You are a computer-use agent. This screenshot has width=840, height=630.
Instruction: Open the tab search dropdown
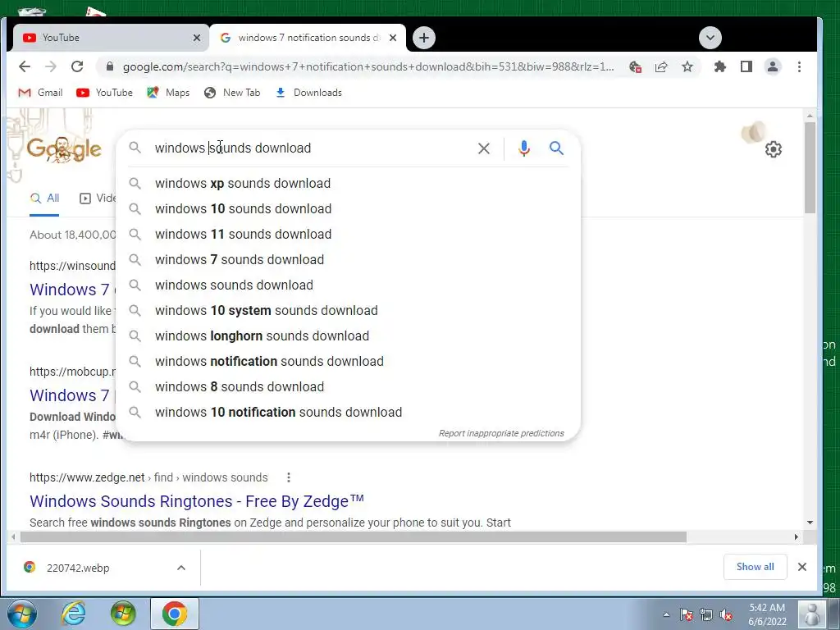point(710,38)
